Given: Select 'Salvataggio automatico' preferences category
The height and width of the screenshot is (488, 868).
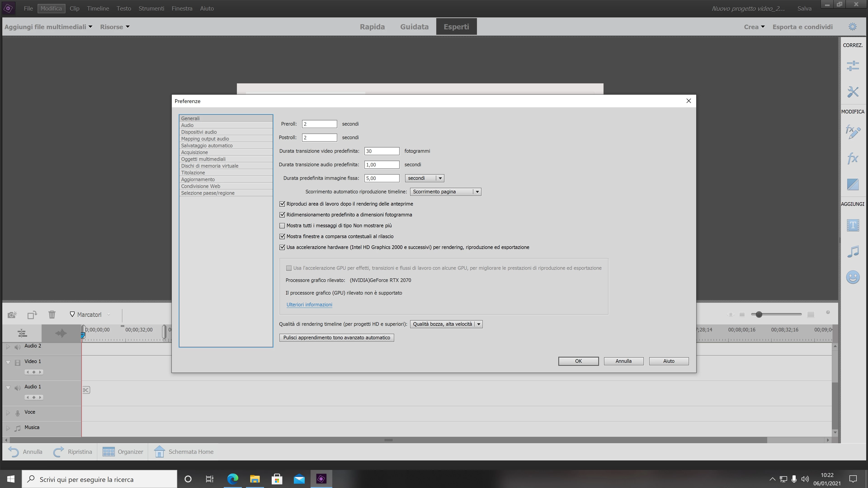Looking at the screenshot, I should (x=207, y=145).
